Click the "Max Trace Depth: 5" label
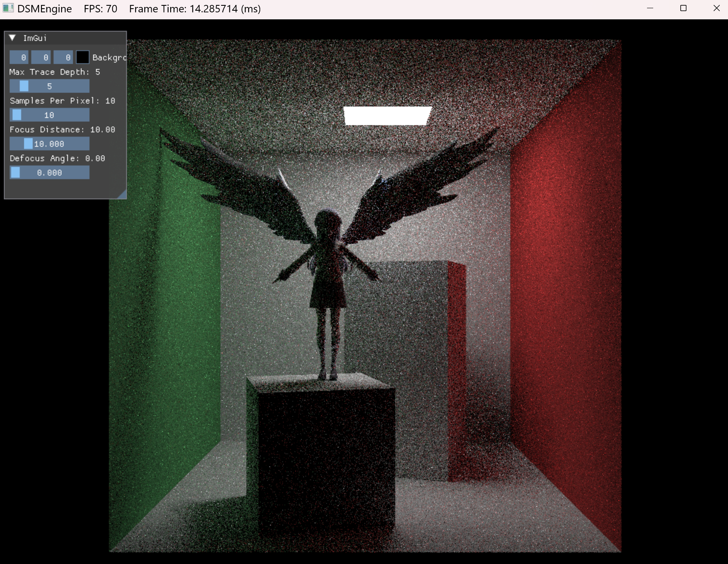Image resolution: width=728 pixels, height=564 pixels. [x=55, y=72]
